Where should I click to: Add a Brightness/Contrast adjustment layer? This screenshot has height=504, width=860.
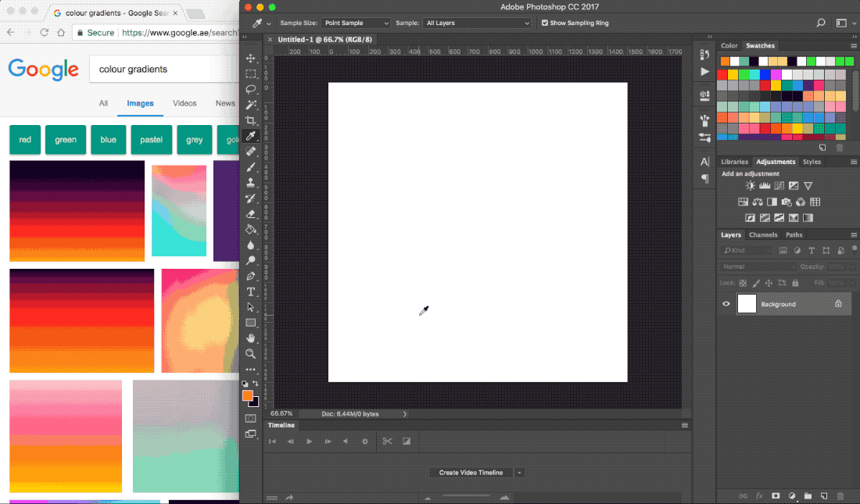749,185
